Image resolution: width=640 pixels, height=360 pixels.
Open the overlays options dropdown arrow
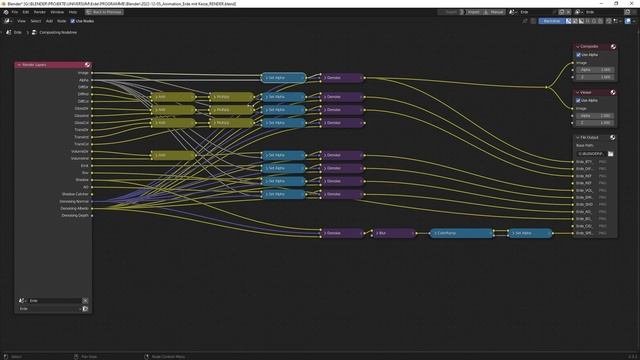pos(634,21)
